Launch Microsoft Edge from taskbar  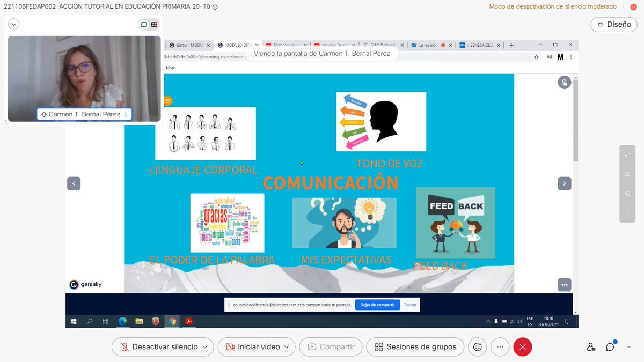click(122, 322)
